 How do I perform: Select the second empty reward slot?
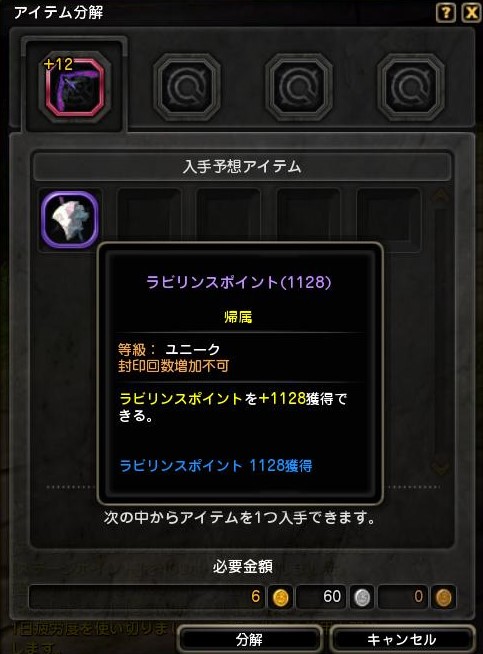(148, 215)
